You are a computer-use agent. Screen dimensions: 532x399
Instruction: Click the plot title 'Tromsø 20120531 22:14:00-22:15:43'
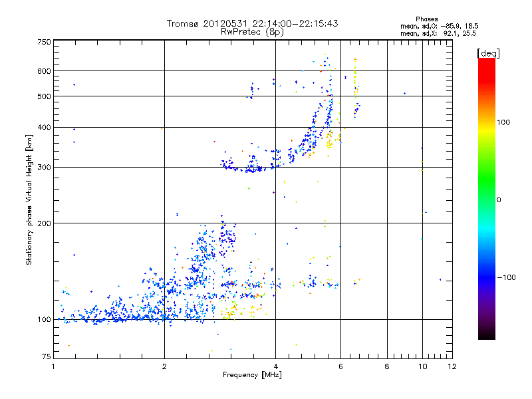252,23
